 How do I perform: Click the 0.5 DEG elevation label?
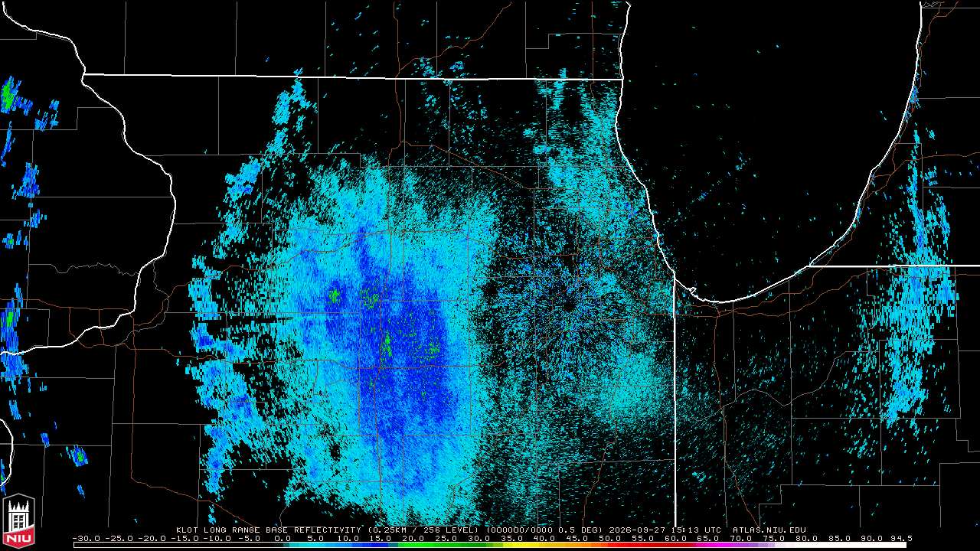coord(580,530)
